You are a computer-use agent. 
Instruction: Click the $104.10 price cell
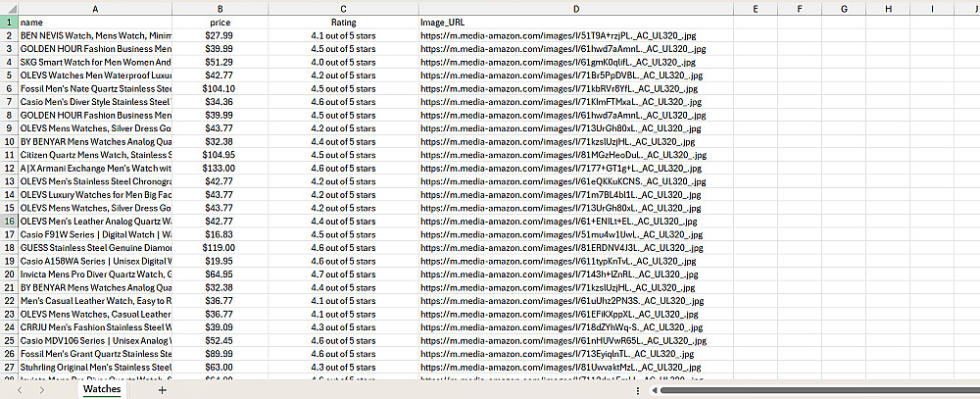(220, 88)
